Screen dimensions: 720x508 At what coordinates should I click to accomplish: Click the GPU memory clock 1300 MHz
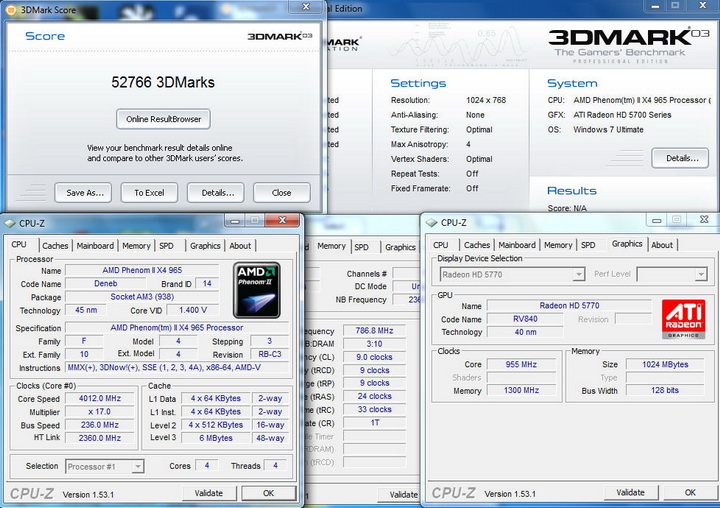click(x=522, y=390)
